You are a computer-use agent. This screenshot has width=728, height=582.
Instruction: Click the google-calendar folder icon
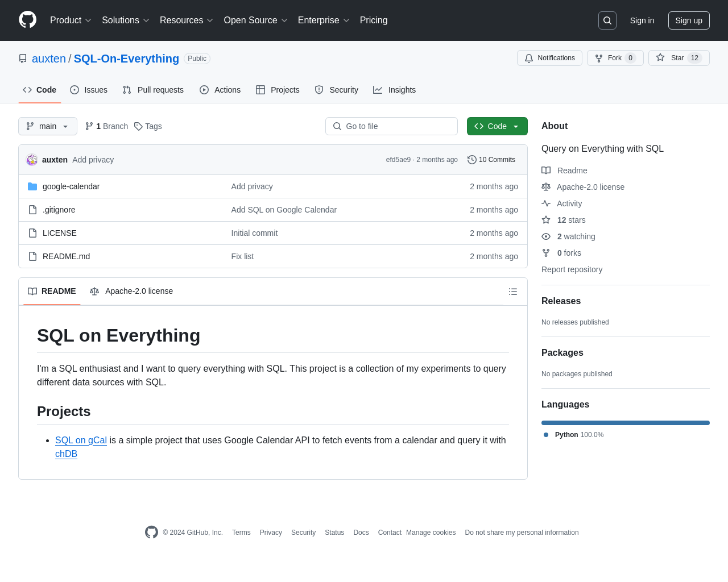32,186
